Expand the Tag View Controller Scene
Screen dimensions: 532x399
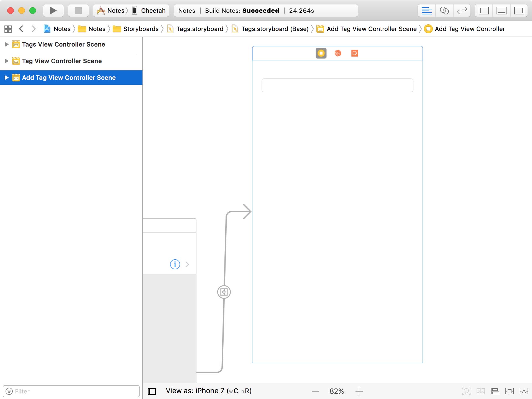point(6,61)
